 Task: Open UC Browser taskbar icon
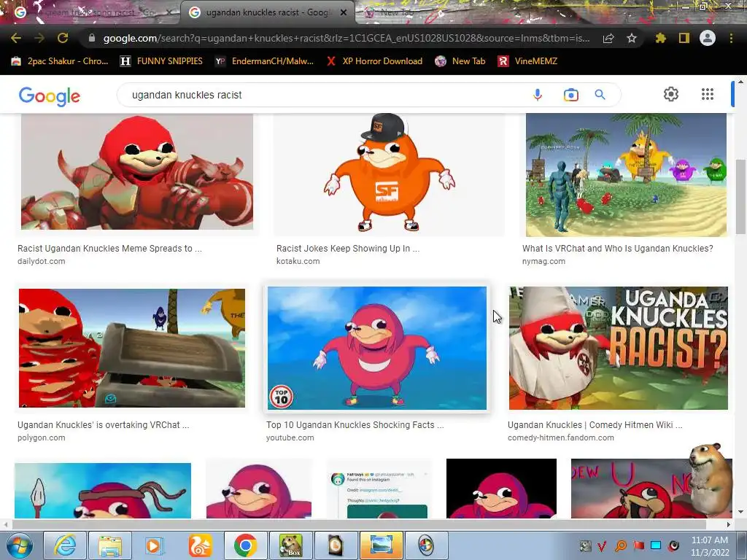click(x=200, y=545)
